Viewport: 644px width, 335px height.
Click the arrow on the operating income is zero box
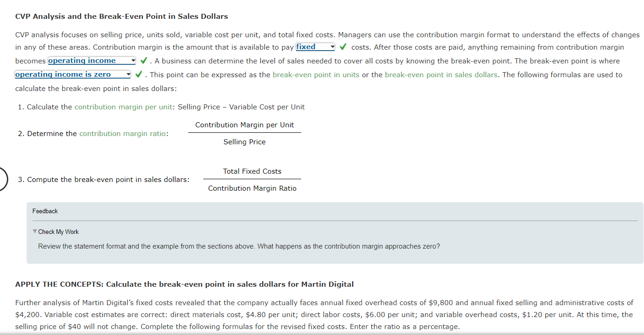coord(129,74)
